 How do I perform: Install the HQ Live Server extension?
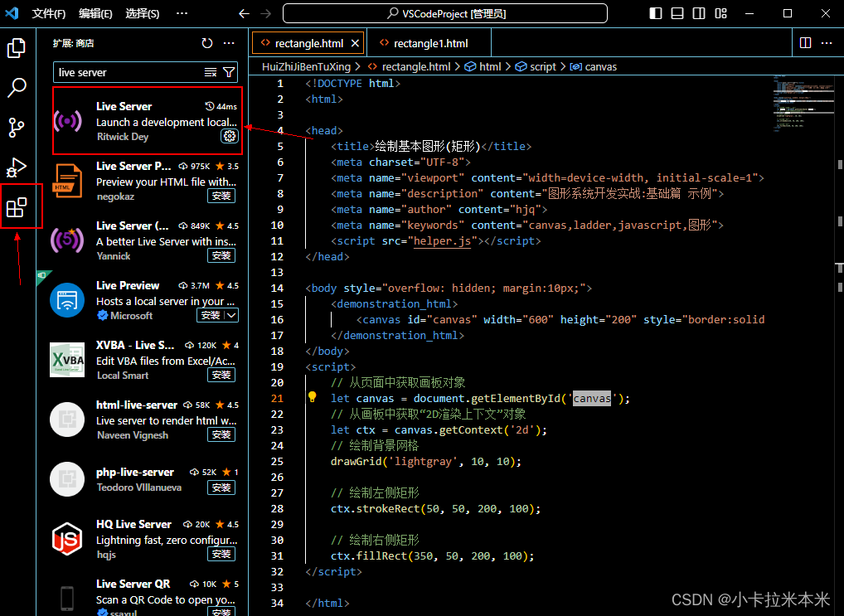point(221,553)
